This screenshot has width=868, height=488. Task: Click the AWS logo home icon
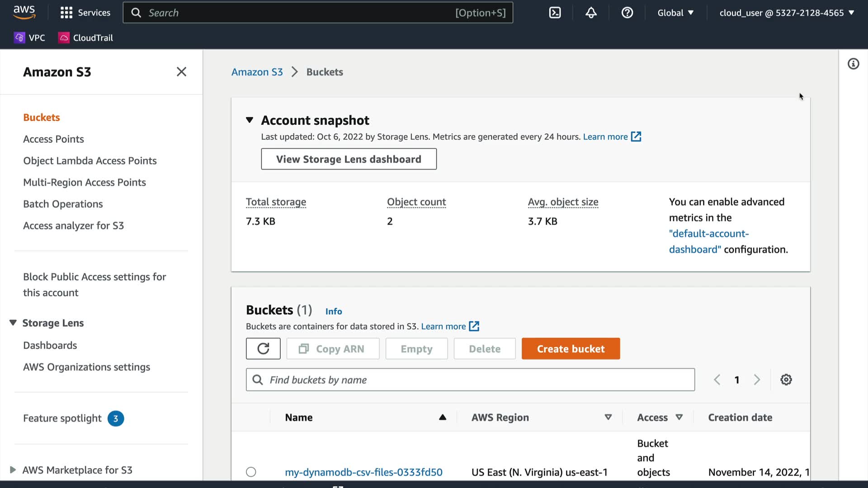pos(24,12)
